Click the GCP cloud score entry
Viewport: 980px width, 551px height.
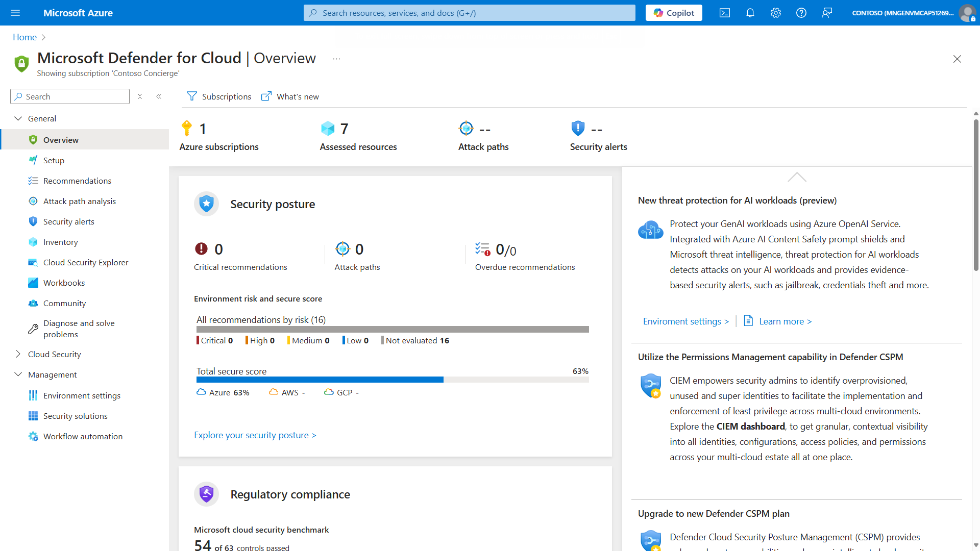[341, 392]
